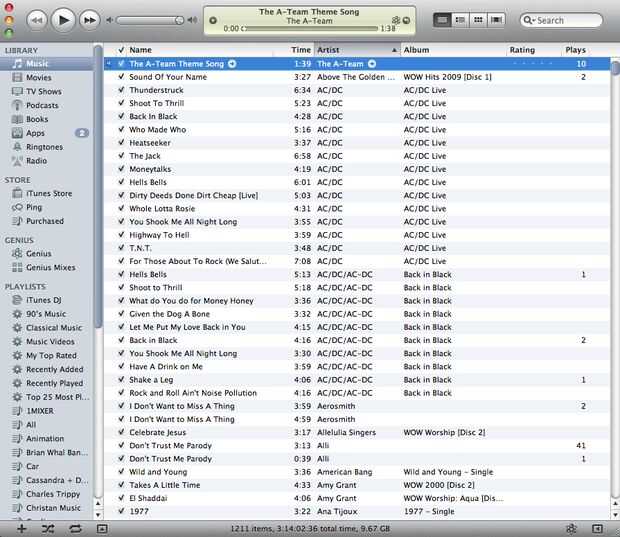Click arrow beside The A-Team Theme Song name
This screenshot has height=537, width=620.
[232, 64]
